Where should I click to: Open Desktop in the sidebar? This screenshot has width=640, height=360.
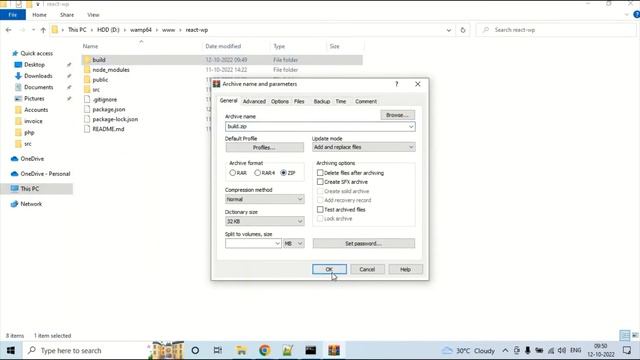coord(34,64)
